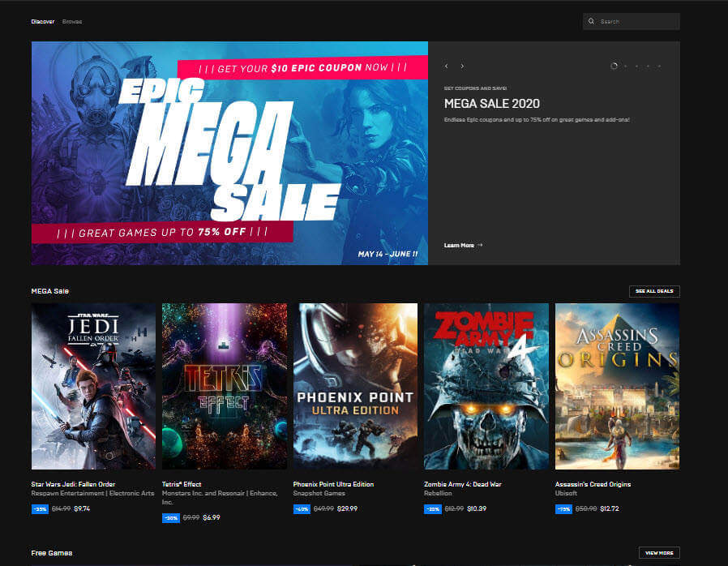Click the struck-through original price of Zombie Army 4
This screenshot has height=566, width=728.
[454, 509]
